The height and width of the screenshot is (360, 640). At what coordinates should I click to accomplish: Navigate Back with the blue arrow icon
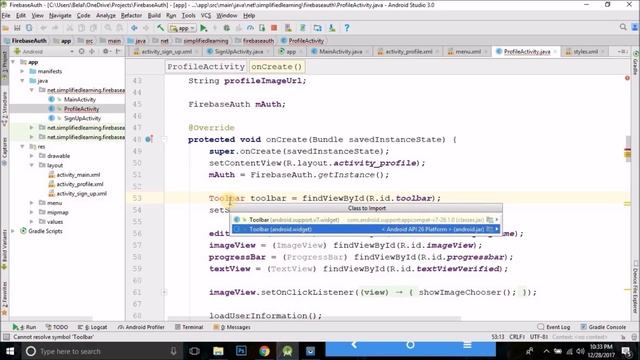(x=134, y=28)
